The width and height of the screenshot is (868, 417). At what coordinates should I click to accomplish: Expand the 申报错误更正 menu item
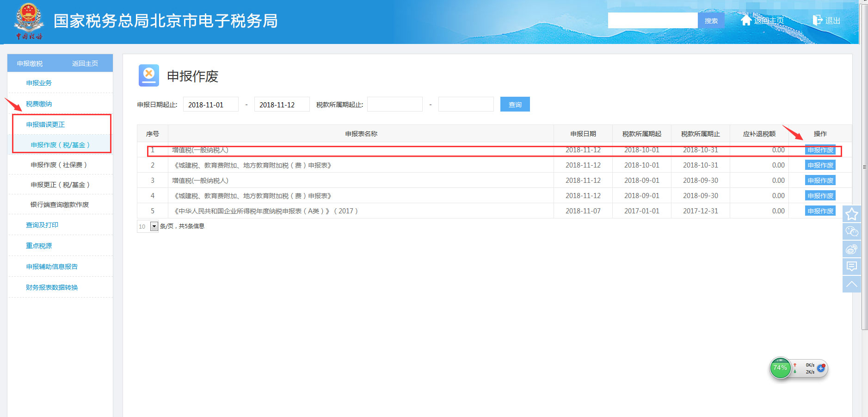pyautogui.click(x=45, y=124)
